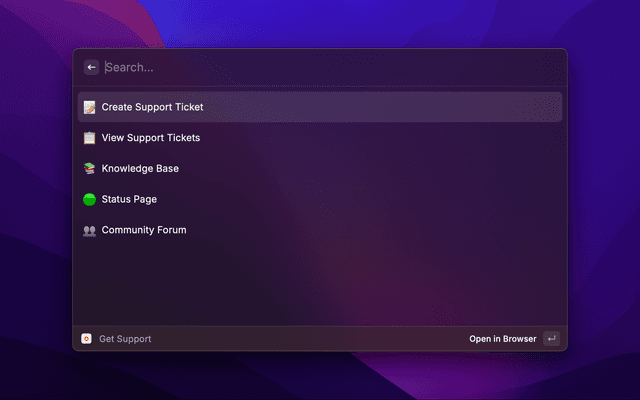Select the Create Support Ticket item

152,107
